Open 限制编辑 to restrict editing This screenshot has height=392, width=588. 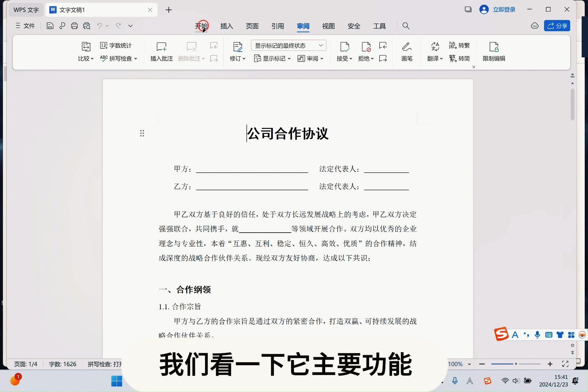[x=494, y=52]
